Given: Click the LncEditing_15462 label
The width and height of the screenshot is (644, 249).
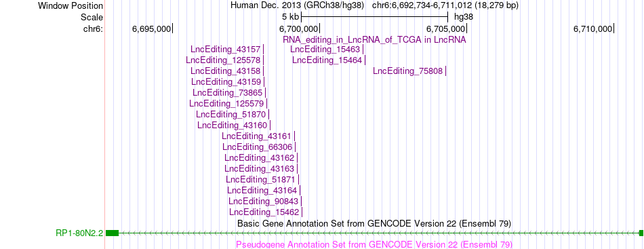Looking at the screenshot, I should click(x=264, y=212).
